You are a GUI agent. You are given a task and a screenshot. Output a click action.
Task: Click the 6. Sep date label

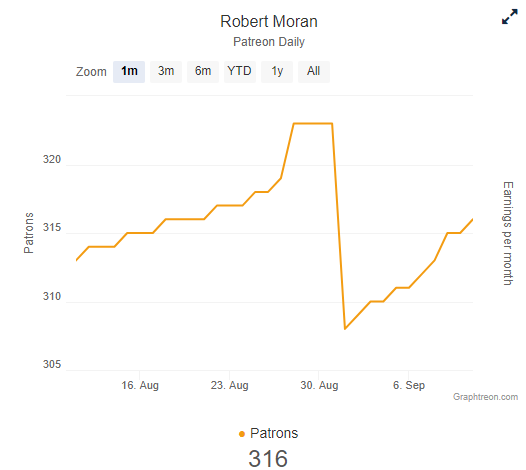point(409,385)
